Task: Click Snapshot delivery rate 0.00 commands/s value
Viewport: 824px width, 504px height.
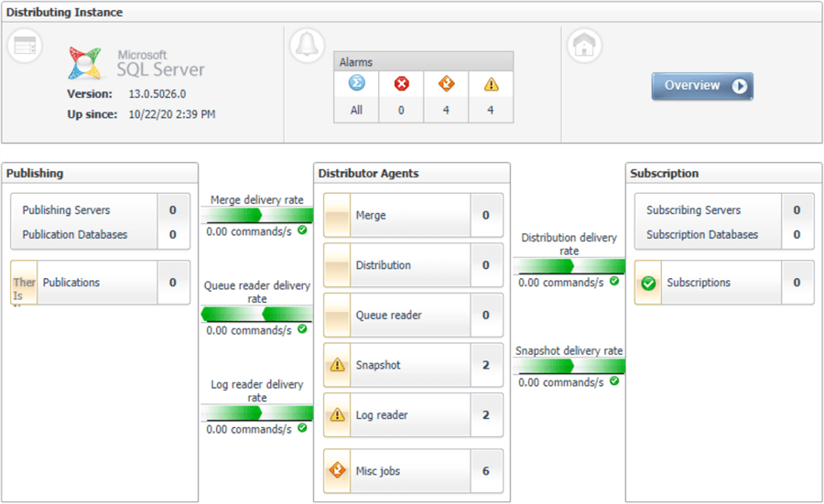Action: (560, 382)
